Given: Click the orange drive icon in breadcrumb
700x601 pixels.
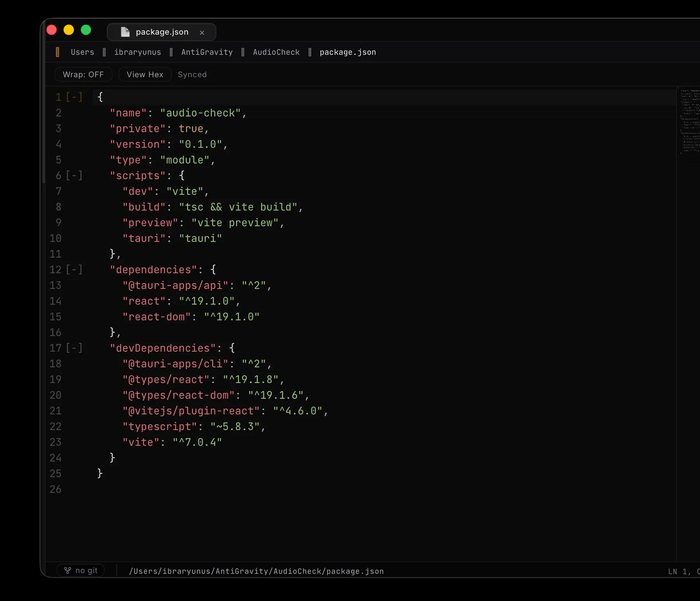Looking at the screenshot, I should pyautogui.click(x=58, y=52).
